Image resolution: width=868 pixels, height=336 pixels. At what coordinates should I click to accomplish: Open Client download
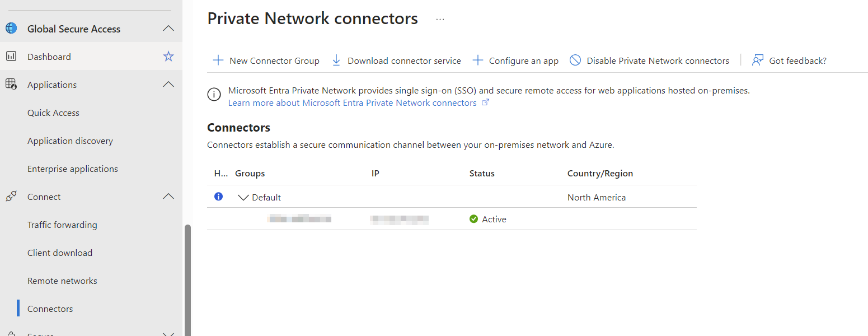(60, 253)
